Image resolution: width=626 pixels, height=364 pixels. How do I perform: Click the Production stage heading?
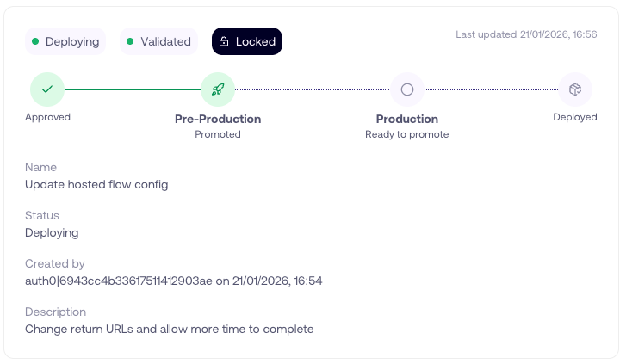click(407, 119)
